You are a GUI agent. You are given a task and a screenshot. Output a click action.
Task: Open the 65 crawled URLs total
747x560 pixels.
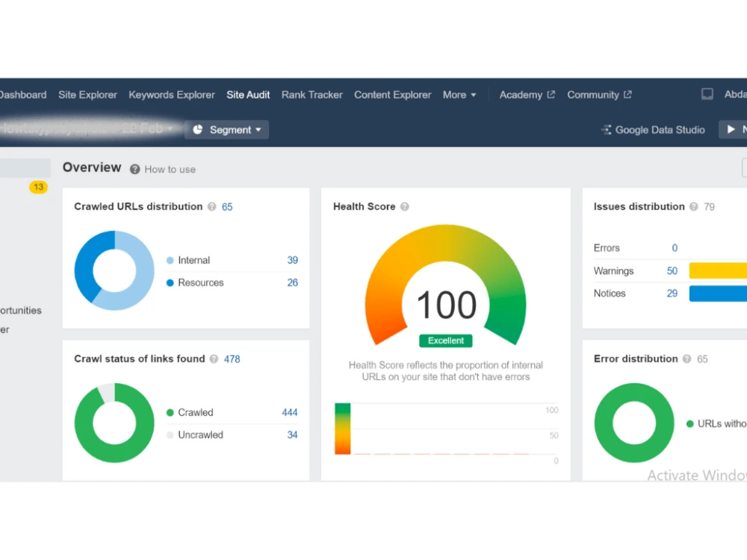(227, 207)
